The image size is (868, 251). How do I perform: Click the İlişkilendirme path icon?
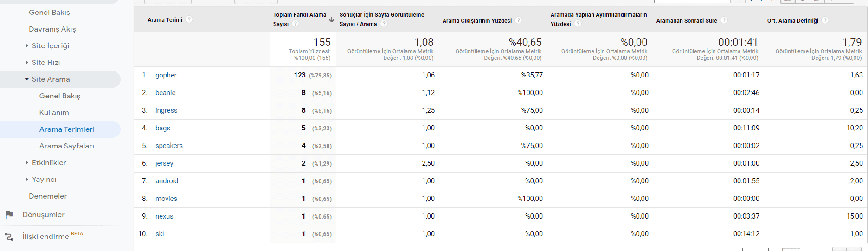pos(9,237)
